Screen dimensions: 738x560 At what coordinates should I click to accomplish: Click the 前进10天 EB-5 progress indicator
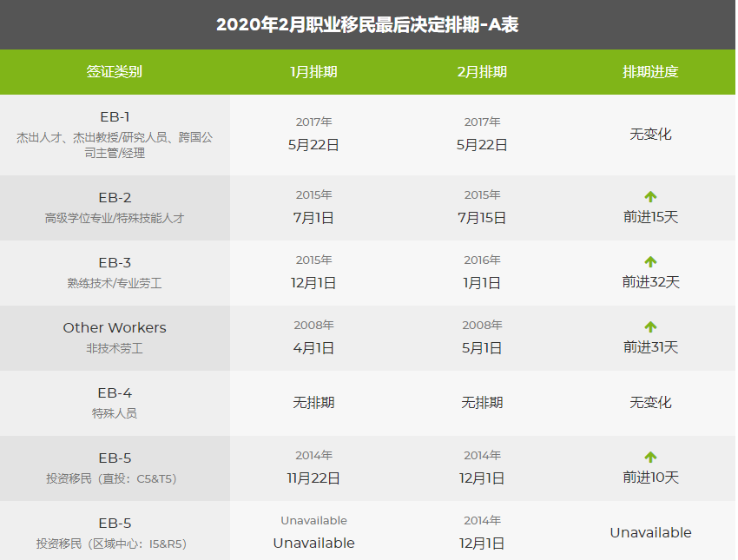(650, 477)
